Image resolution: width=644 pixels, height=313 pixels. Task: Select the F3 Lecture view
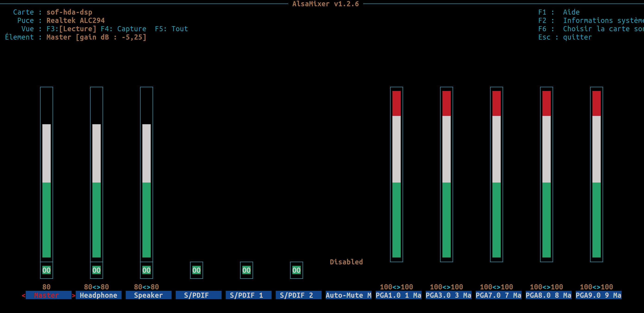(72, 29)
